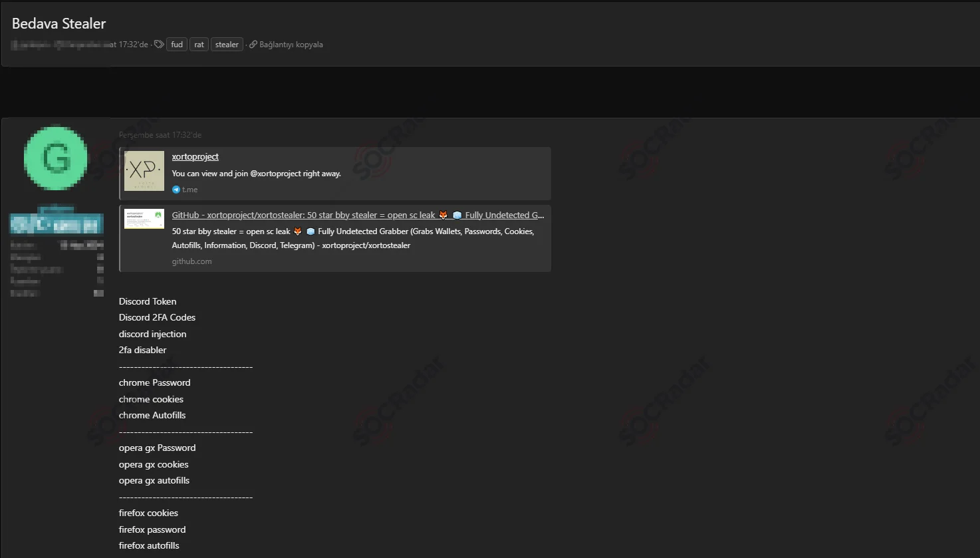Viewport: 980px width, 558px height.
Task: Select the firefox password line
Action: click(152, 529)
